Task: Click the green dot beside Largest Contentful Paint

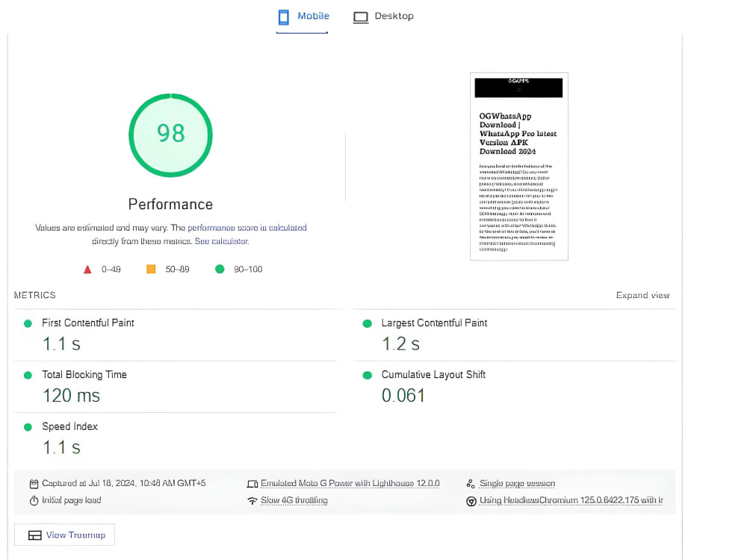Action: tap(368, 324)
